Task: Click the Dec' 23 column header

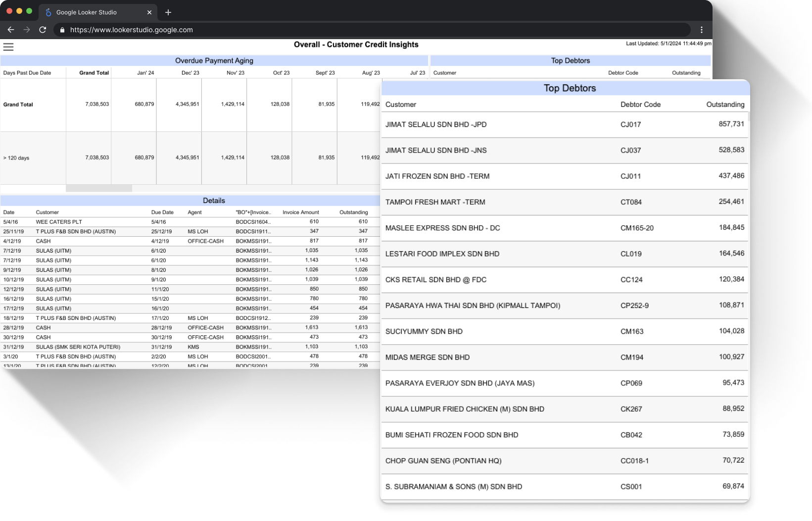Action: (x=191, y=73)
